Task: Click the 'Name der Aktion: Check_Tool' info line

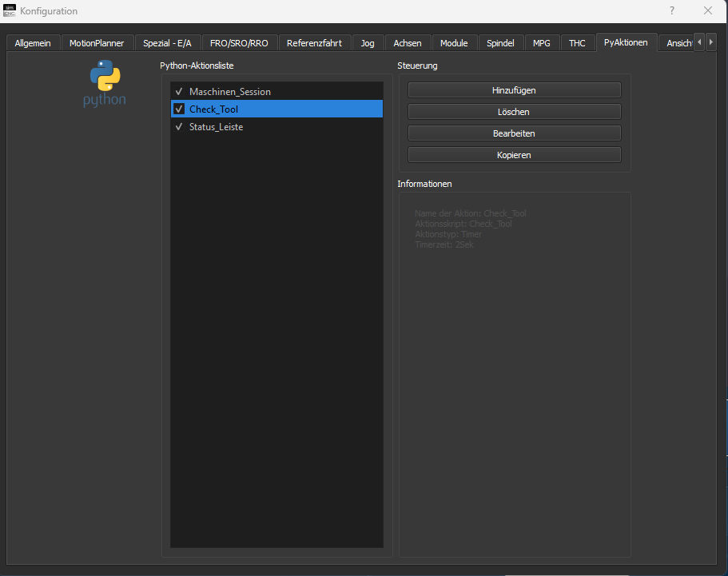Action: tap(471, 213)
